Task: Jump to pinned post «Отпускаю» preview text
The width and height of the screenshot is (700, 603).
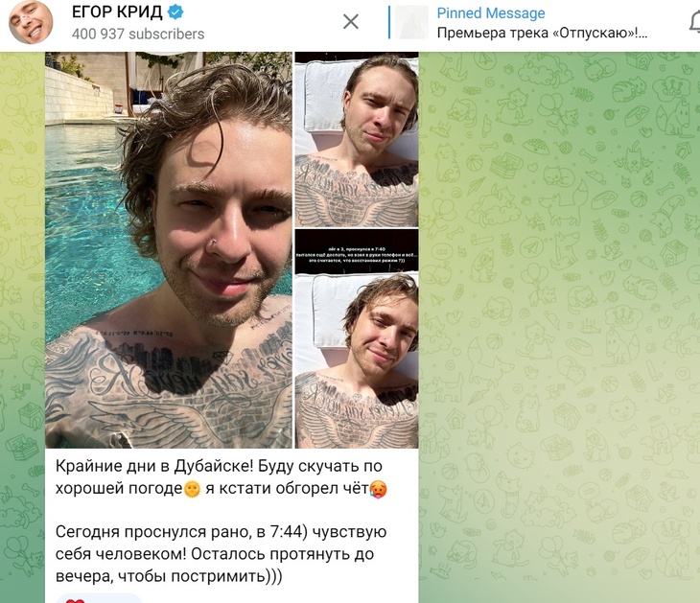Action: point(542,33)
